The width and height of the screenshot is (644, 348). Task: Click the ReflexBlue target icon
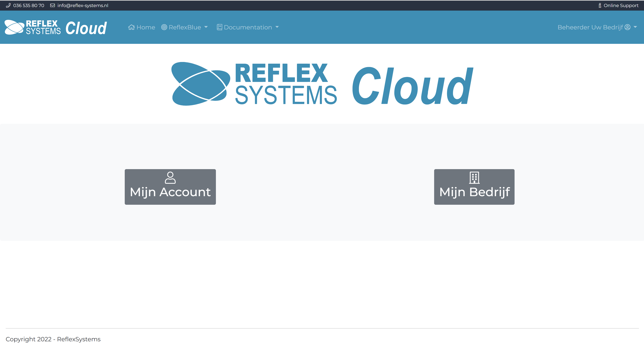click(x=164, y=27)
